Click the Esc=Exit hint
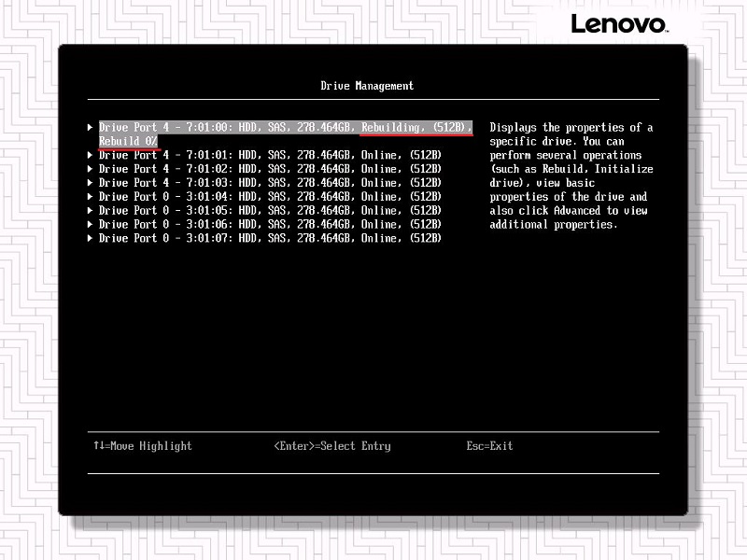747x560 pixels. (489, 446)
